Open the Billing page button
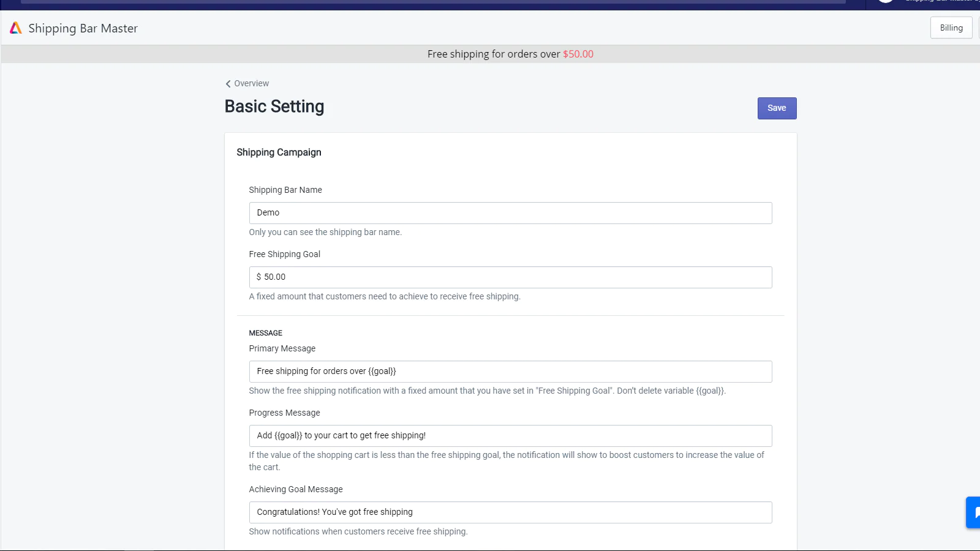The image size is (980, 551). (x=951, y=28)
